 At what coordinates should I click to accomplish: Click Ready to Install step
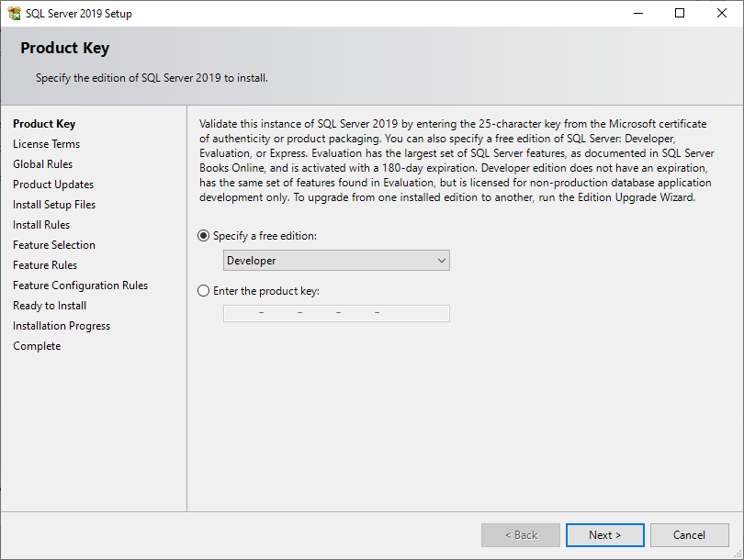click(x=50, y=306)
